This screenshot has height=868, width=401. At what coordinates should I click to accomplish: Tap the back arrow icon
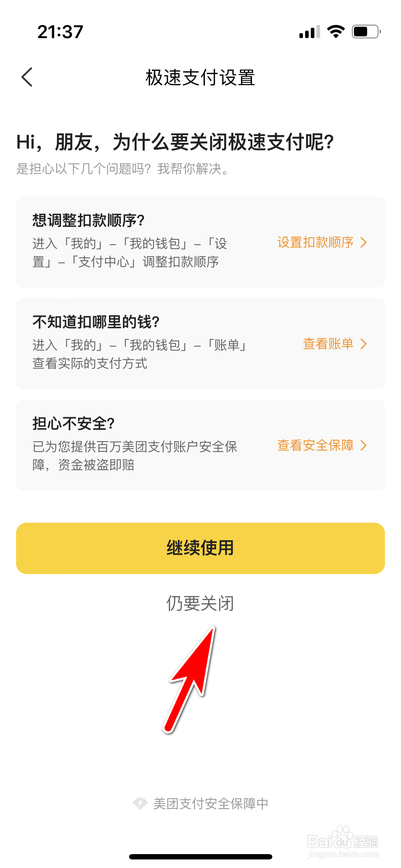tap(27, 77)
